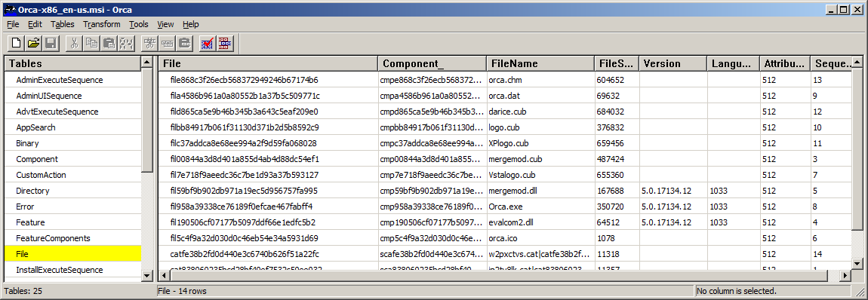Viewport: 868px width, 300px height.
Task: Select the CustomAction table
Action: pyautogui.click(x=73, y=175)
